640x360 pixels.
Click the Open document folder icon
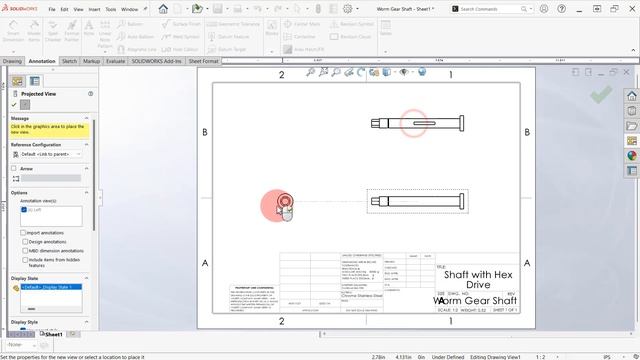(x=197, y=9)
